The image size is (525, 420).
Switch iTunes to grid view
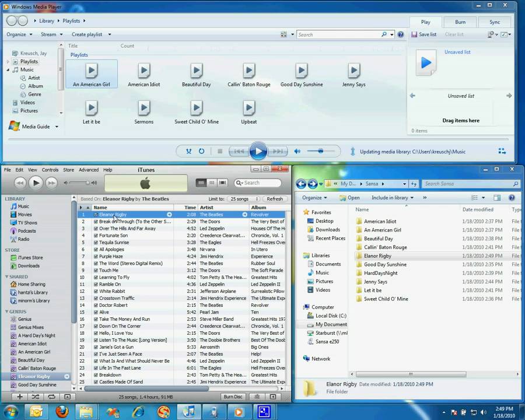(x=212, y=183)
